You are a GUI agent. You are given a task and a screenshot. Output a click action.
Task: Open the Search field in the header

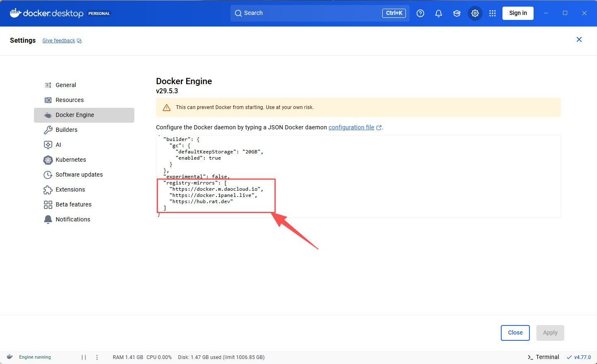click(320, 13)
